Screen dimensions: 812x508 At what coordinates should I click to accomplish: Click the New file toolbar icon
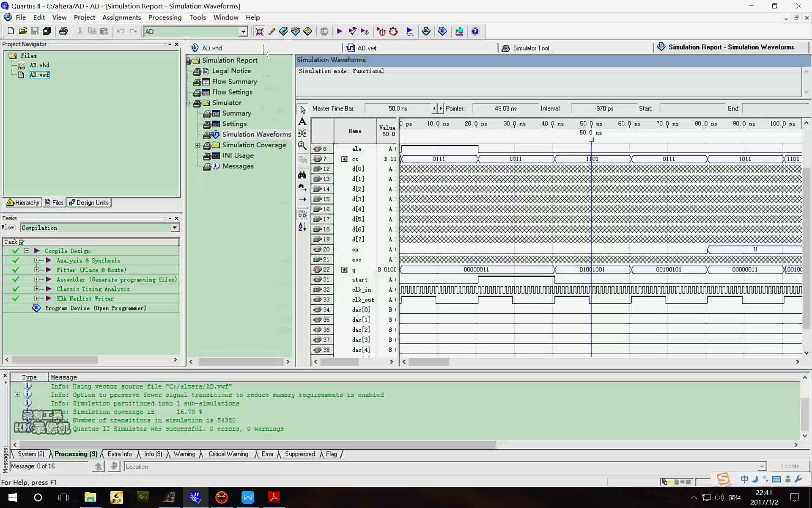11,31
